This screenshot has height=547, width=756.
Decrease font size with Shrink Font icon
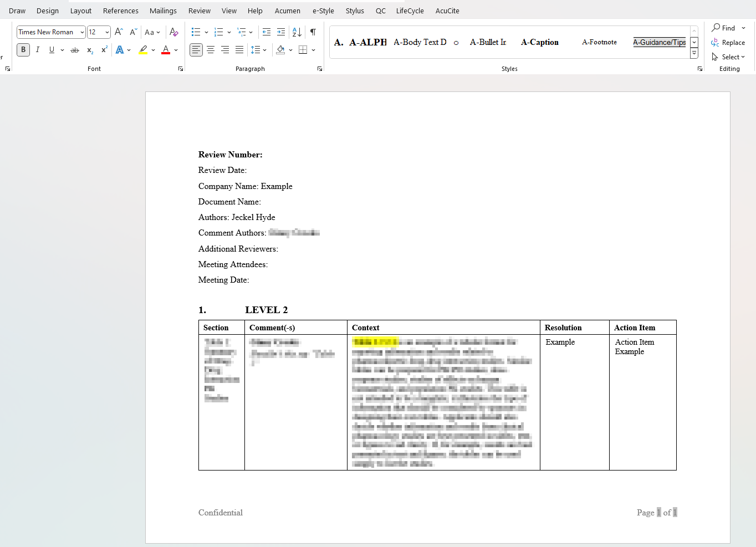pyautogui.click(x=133, y=32)
